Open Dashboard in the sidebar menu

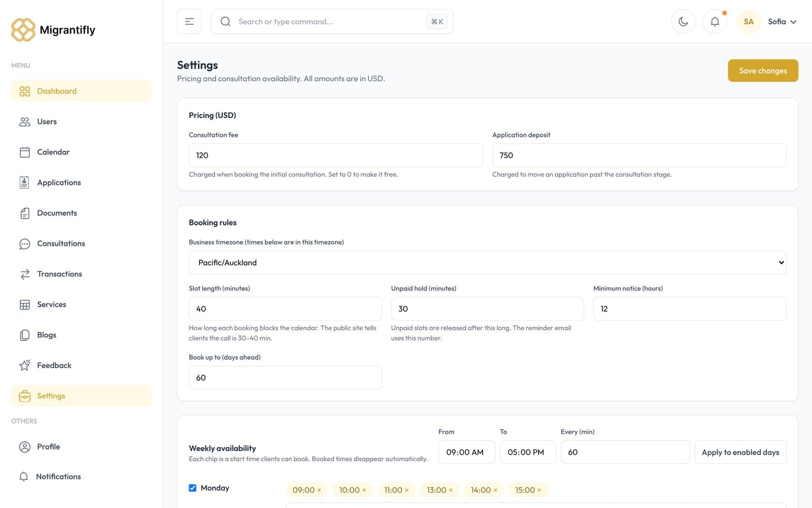click(x=81, y=91)
